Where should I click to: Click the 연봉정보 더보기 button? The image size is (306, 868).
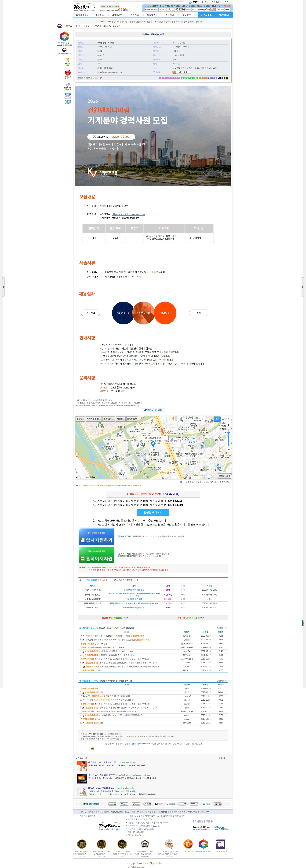pyautogui.click(x=153, y=512)
